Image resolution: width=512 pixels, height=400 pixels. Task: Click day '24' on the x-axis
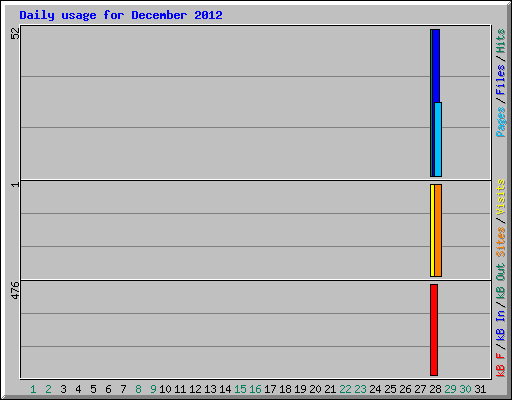pyautogui.click(x=375, y=389)
